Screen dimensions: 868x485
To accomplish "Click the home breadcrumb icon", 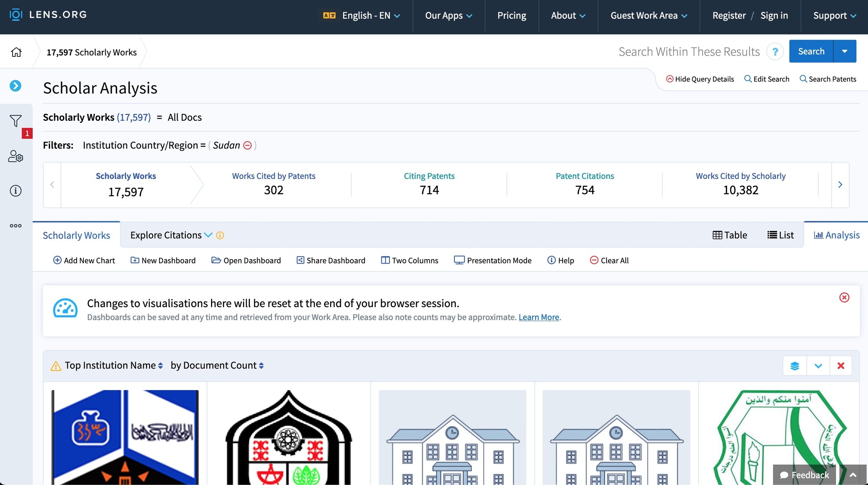I will coord(16,52).
